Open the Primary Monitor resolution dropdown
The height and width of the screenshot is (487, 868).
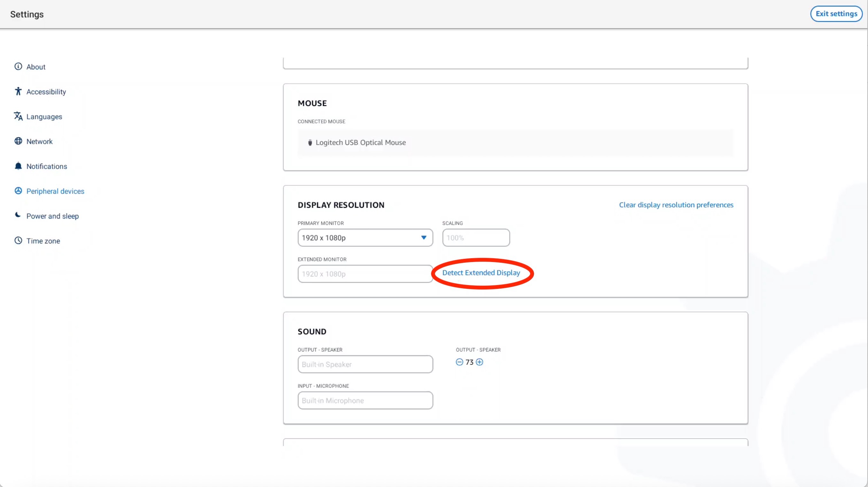click(365, 238)
